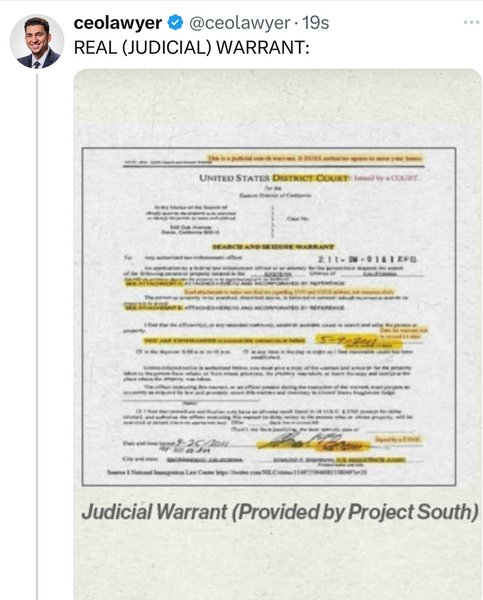The height and width of the screenshot is (600, 483).
Task: Click the yellow highlighted banner atop the warrant
Action: [x=315, y=158]
